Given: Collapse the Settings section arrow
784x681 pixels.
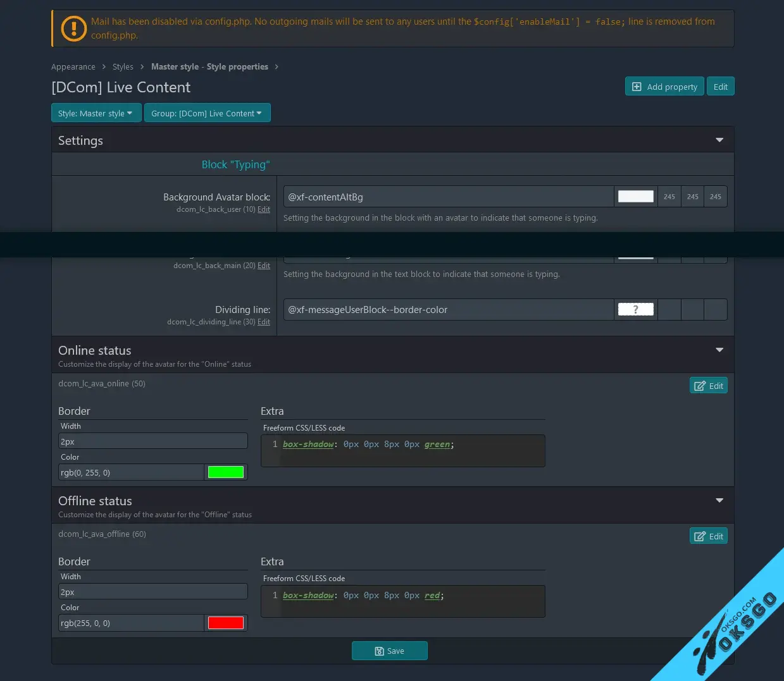Looking at the screenshot, I should point(719,140).
